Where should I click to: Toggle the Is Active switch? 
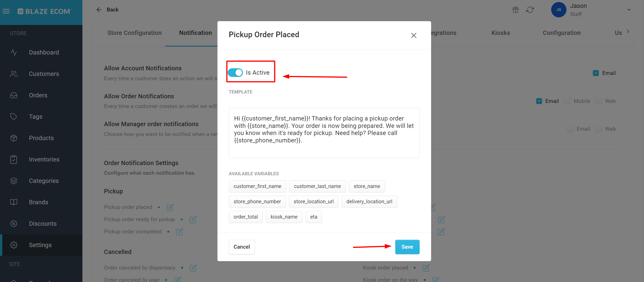(235, 73)
